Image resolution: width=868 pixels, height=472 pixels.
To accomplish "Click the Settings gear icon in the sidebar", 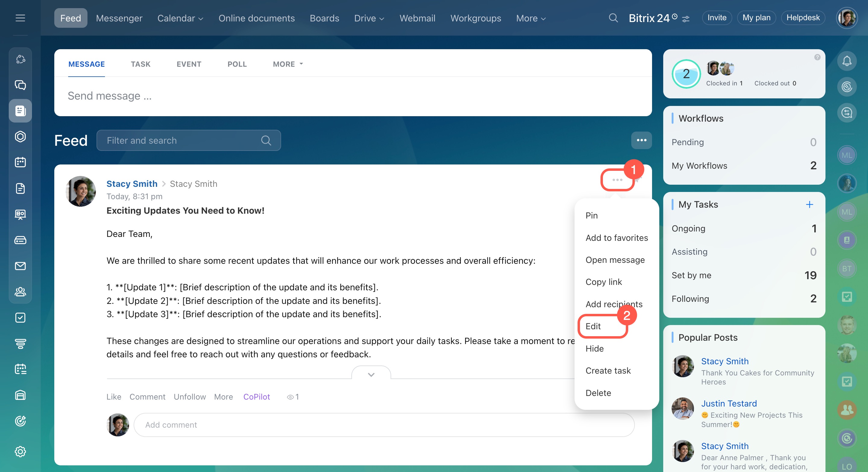I will coord(20,451).
